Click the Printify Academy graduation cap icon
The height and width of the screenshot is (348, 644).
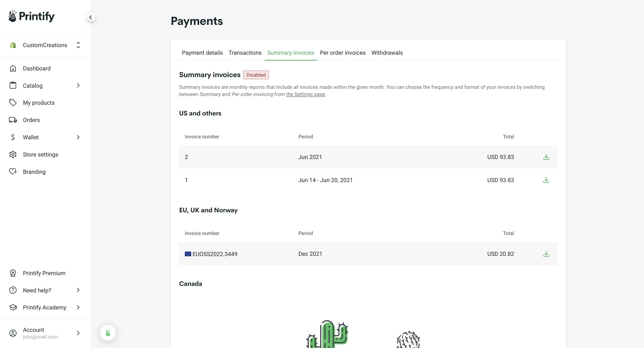(13, 307)
